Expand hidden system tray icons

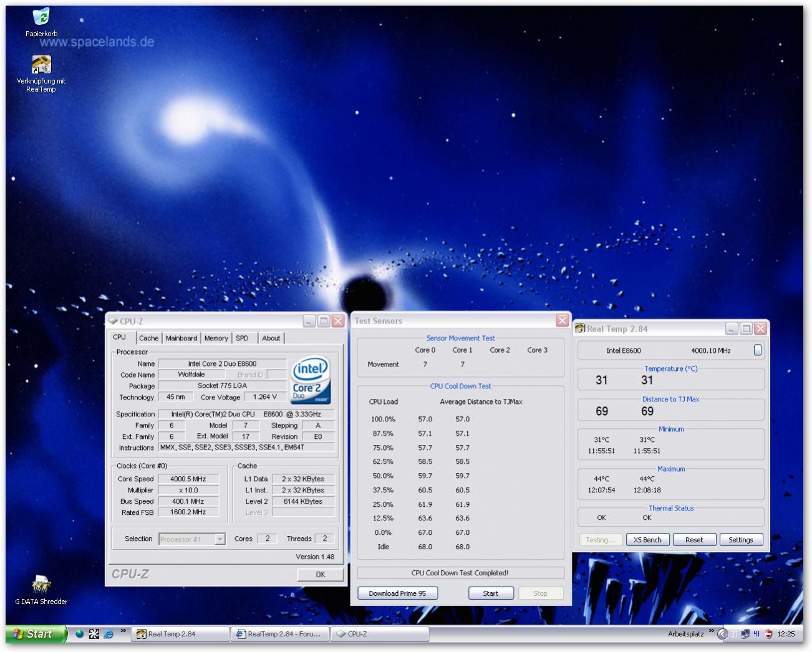pos(723,634)
